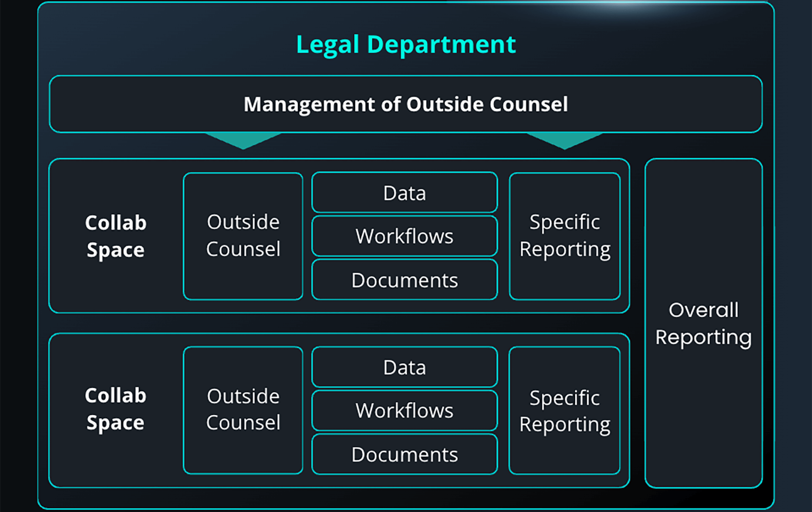Open the upper Data box
812x512 pixels.
[x=404, y=193]
